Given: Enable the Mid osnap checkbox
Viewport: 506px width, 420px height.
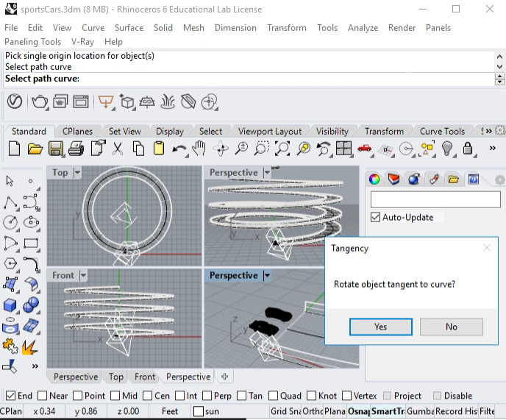Looking at the screenshot, I should [x=115, y=396].
